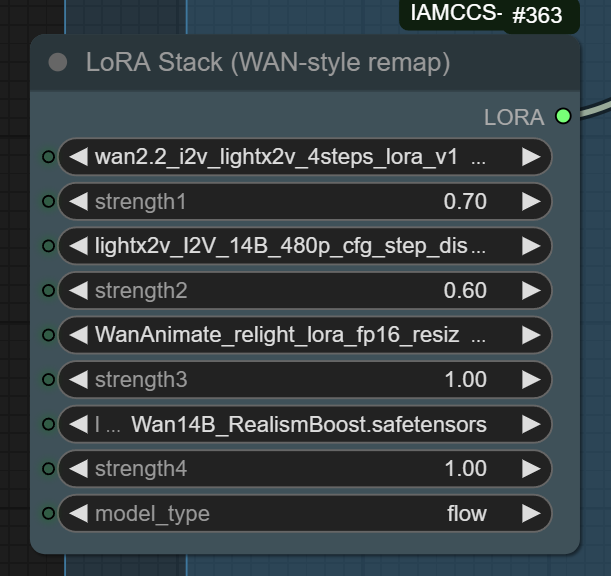The height and width of the screenshot is (576, 611).
Task: Increase strength1 value with right arrow
Action: coord(531,202)
